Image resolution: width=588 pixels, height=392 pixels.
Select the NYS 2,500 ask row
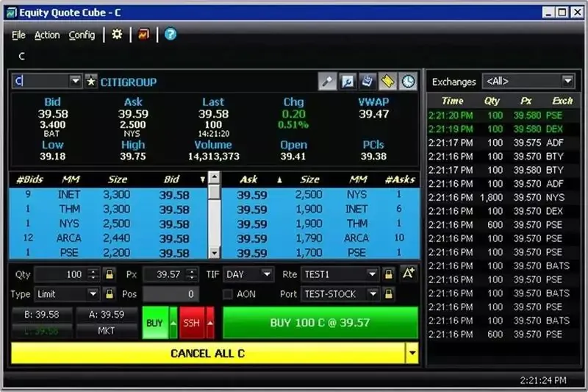(320, 195)
